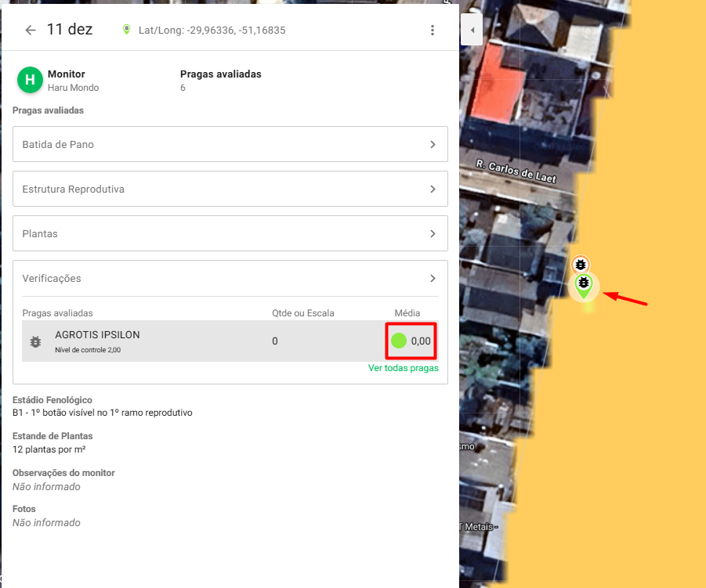The image size is (706, 588).
Task: Open the three-dot more options menu
Action: click(432, 30)
